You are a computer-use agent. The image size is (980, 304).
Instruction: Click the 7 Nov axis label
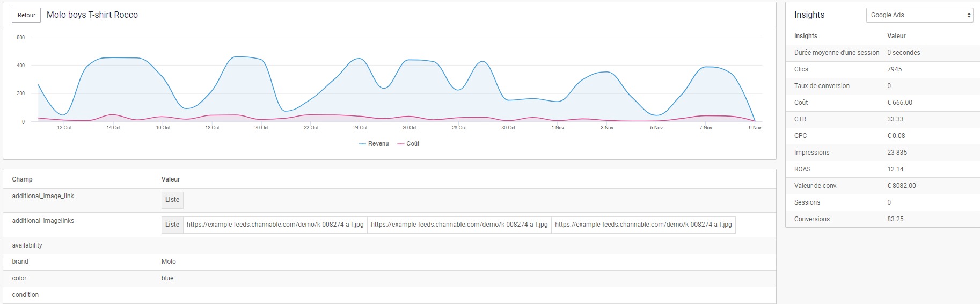tap(706, 128)
